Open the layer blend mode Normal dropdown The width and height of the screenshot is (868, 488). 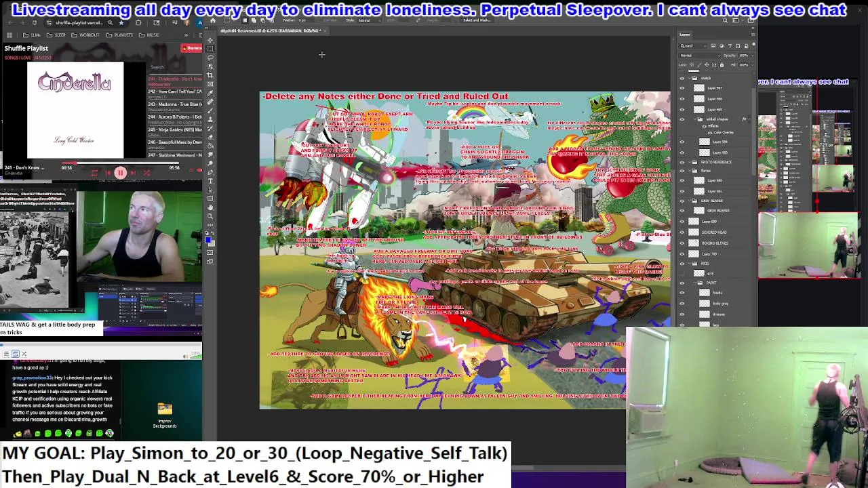700,56
